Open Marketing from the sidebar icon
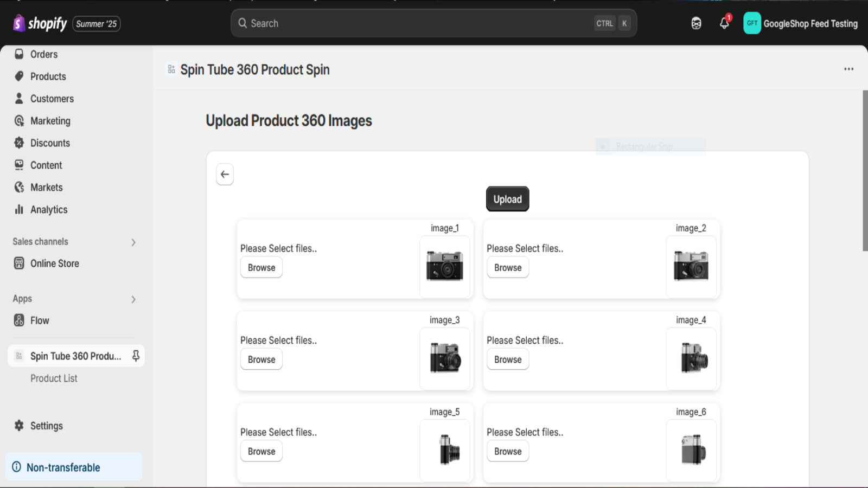The height and width of the screenshot is (488, 868). click(x=19, y=120)
